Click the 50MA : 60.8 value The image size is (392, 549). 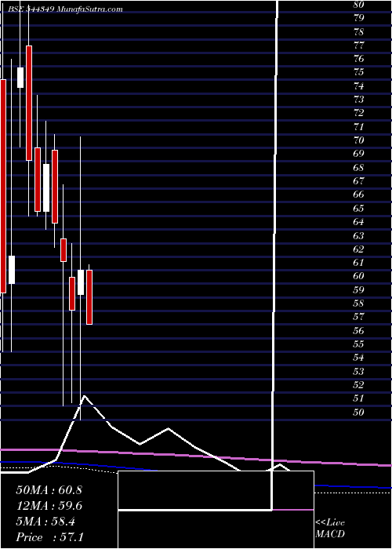coord(49,490)
